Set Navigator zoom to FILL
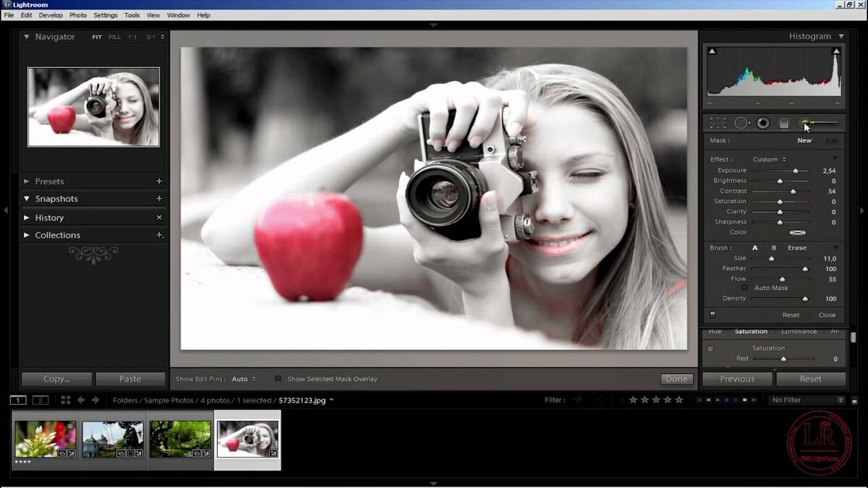 (115, 37)
